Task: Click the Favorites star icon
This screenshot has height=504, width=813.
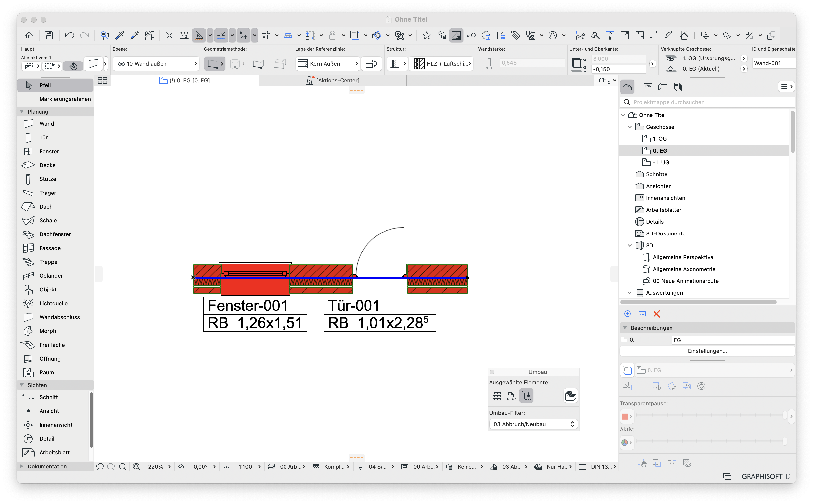Action: [x=427, y=35]
